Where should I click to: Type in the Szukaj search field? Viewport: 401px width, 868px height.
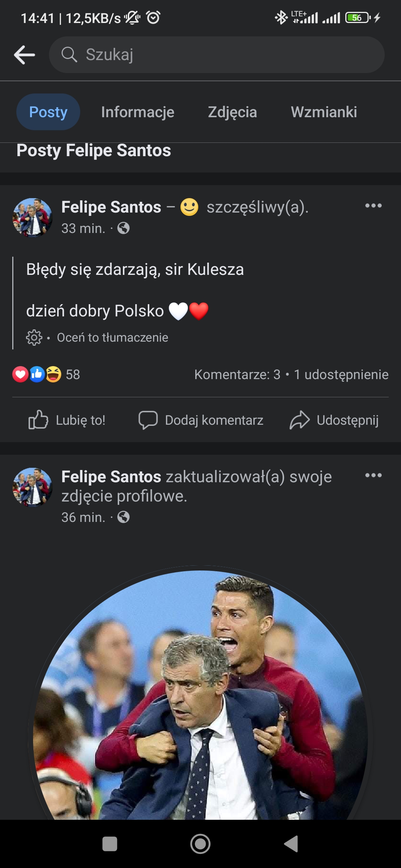[x=223, y=55]
